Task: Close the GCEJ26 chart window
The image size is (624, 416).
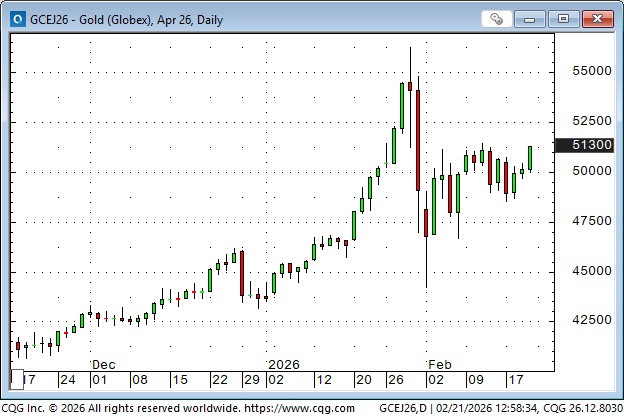Action: coord(596,18)
